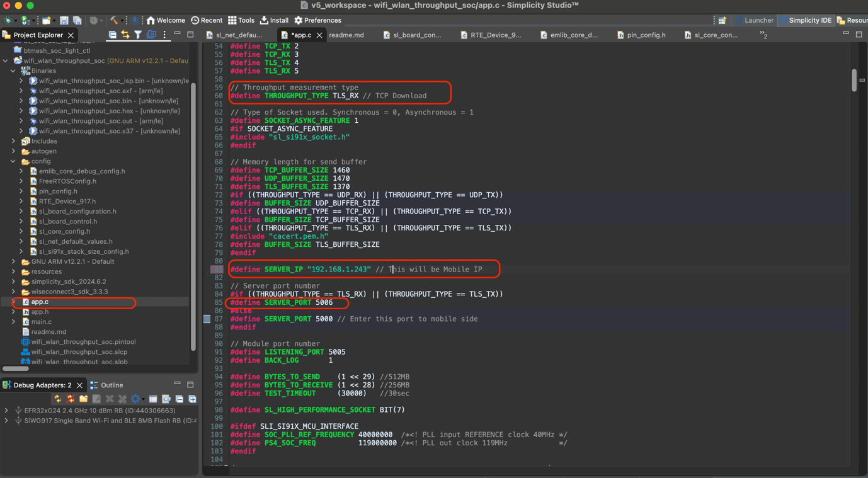868x478 pixels.
Task: Click Link with Editor in Project Explorer
Action: pos(125,35)
